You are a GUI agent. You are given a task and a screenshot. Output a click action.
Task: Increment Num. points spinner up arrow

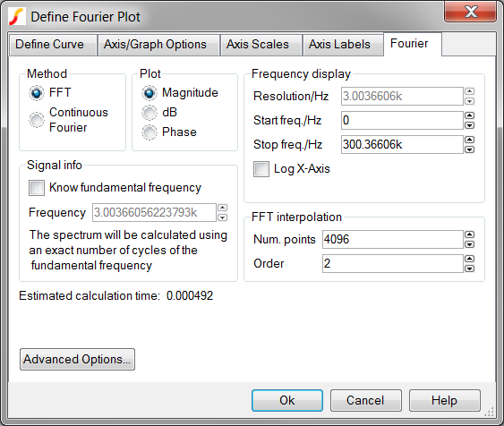(470, 234)
